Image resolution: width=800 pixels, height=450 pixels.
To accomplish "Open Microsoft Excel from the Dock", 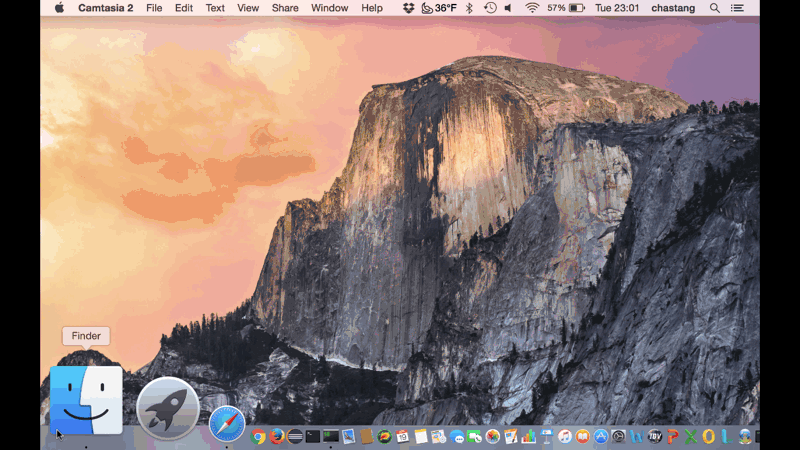I will (690, 436).
